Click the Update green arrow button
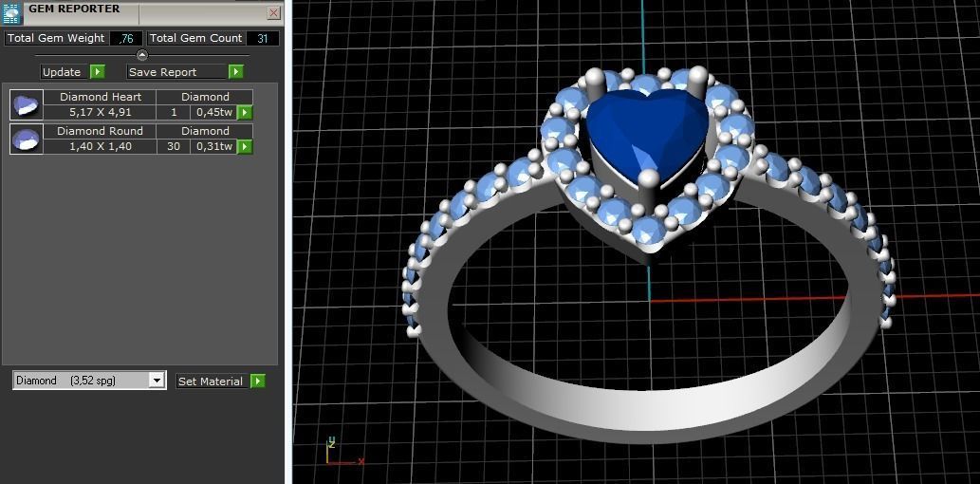 [98, 72]
